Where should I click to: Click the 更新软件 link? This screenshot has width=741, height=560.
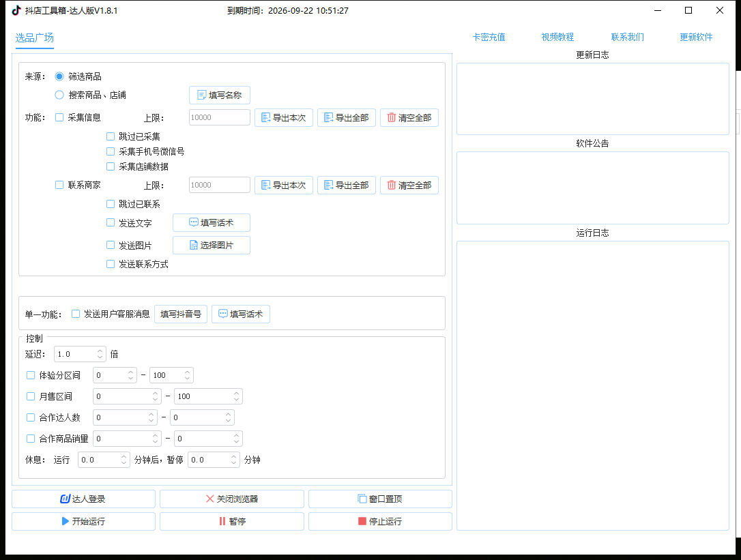click(x=696, y=38)
